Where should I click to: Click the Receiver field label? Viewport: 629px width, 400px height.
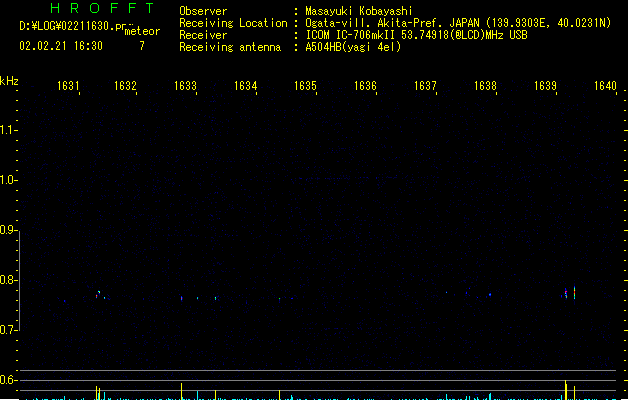tap(203, 35)
